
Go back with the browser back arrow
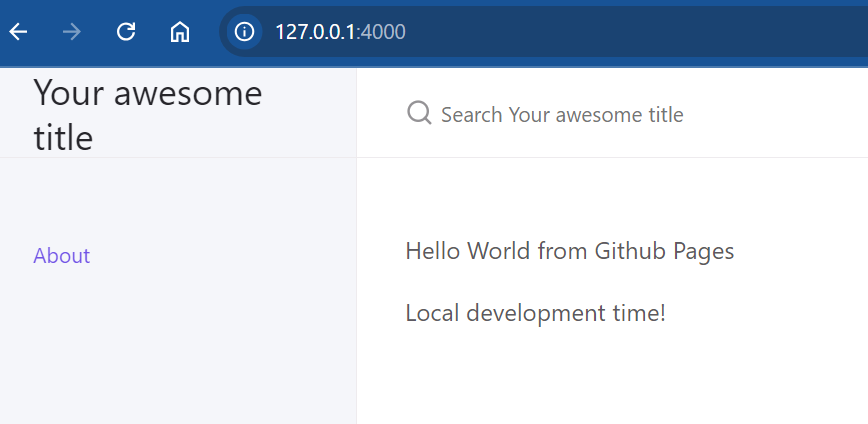click(18, 32)
